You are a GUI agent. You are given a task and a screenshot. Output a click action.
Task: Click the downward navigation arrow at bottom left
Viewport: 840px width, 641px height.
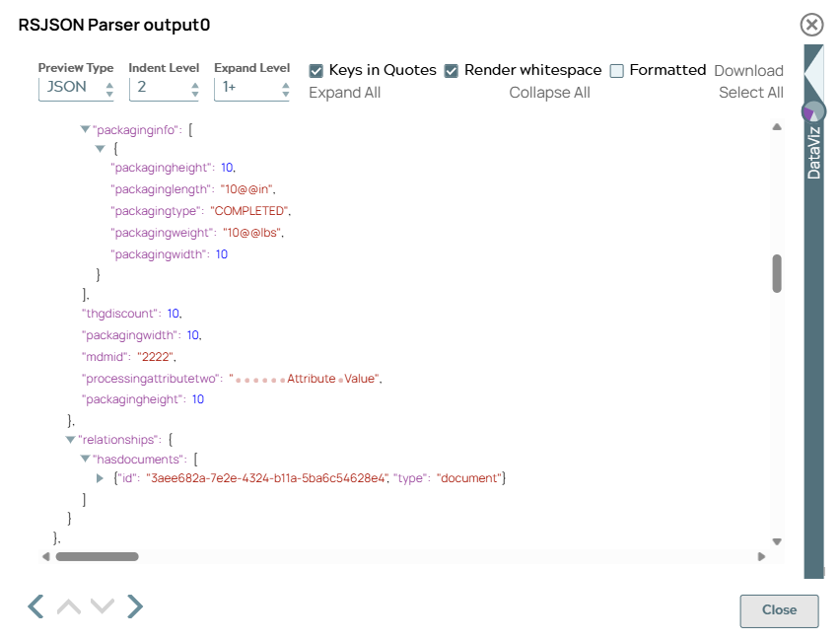[x=102, y=606]
